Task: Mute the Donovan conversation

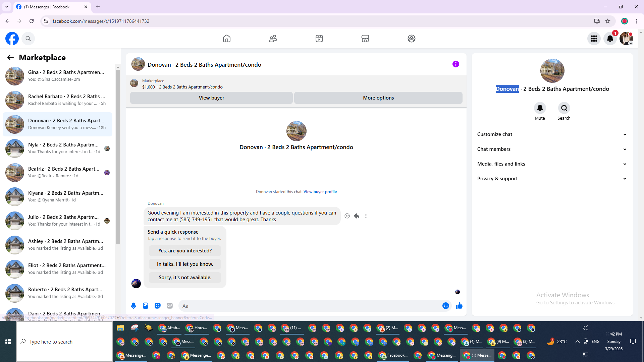Action: coord(540,108)
